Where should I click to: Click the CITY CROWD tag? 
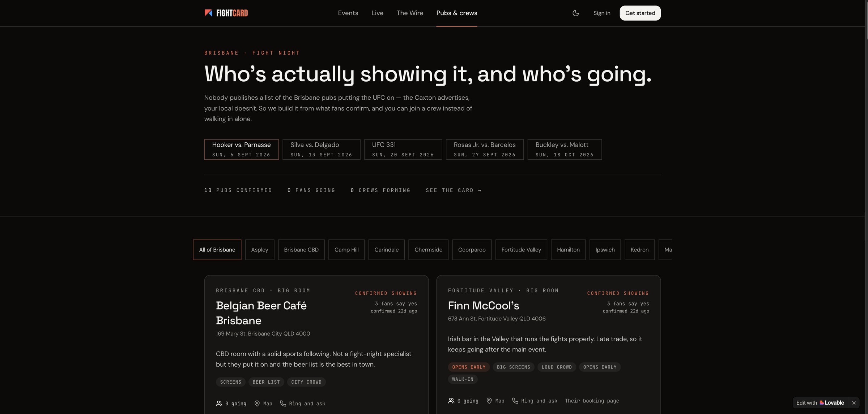[x=306, y=382]
